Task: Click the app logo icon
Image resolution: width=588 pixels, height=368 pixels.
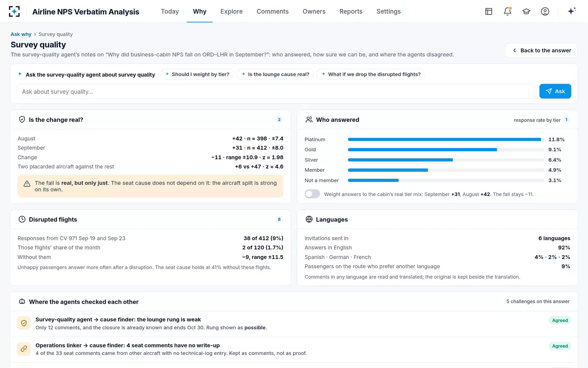Action: click(x=14, y=11)
